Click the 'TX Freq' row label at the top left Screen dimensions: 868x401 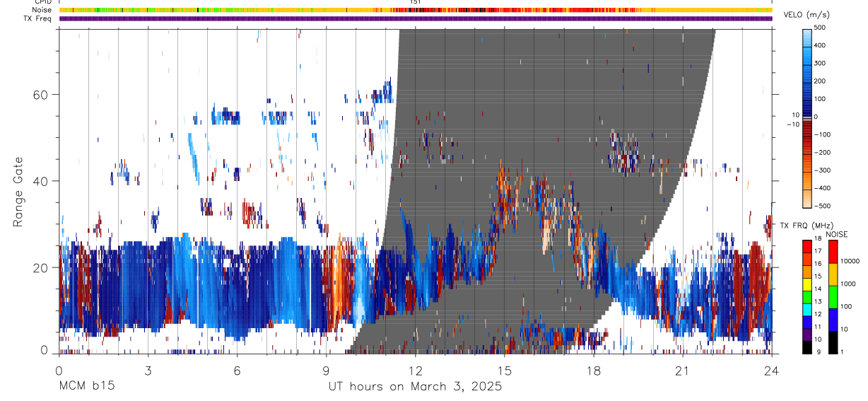tap(38, 18)
